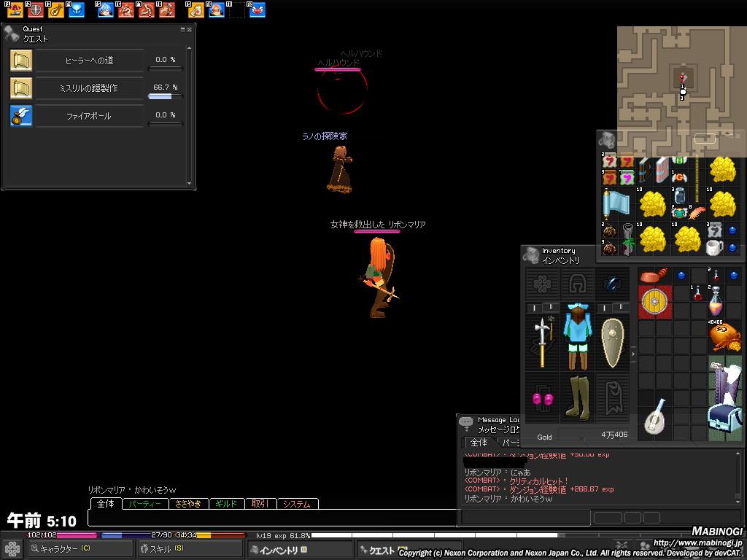The width and height of the screenshot is (747, 560).
Task: Click the ミスリルの鎧製作 progress bar
Action: (165, 96)
